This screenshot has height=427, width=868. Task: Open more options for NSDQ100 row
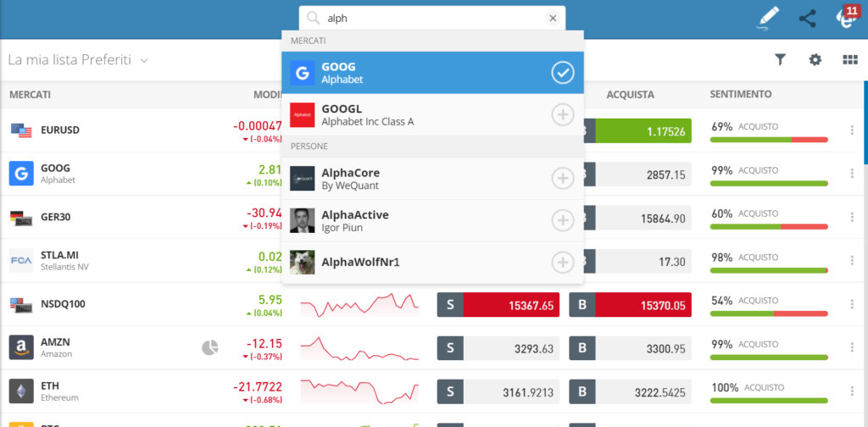(x=852, y=304)
